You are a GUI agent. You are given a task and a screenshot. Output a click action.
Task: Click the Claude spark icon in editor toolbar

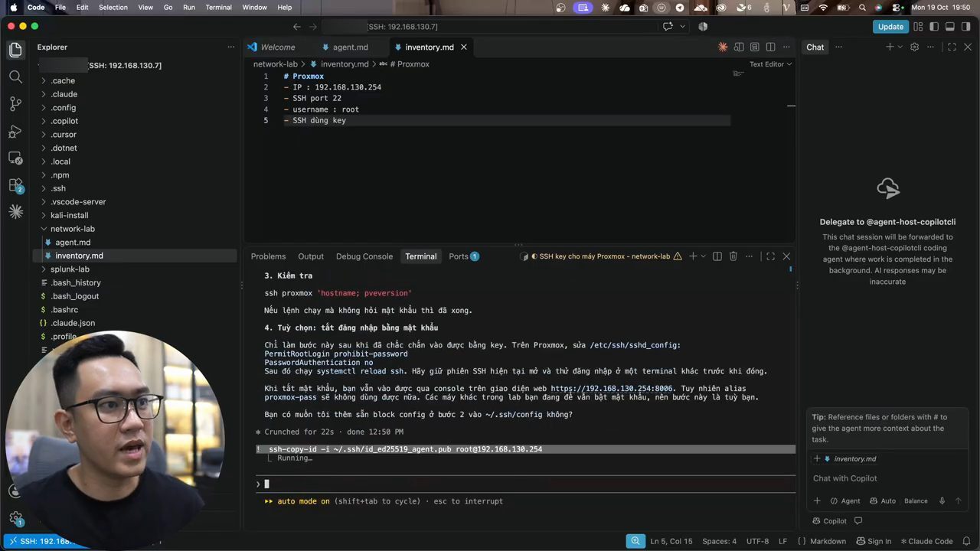pos(723,47)
